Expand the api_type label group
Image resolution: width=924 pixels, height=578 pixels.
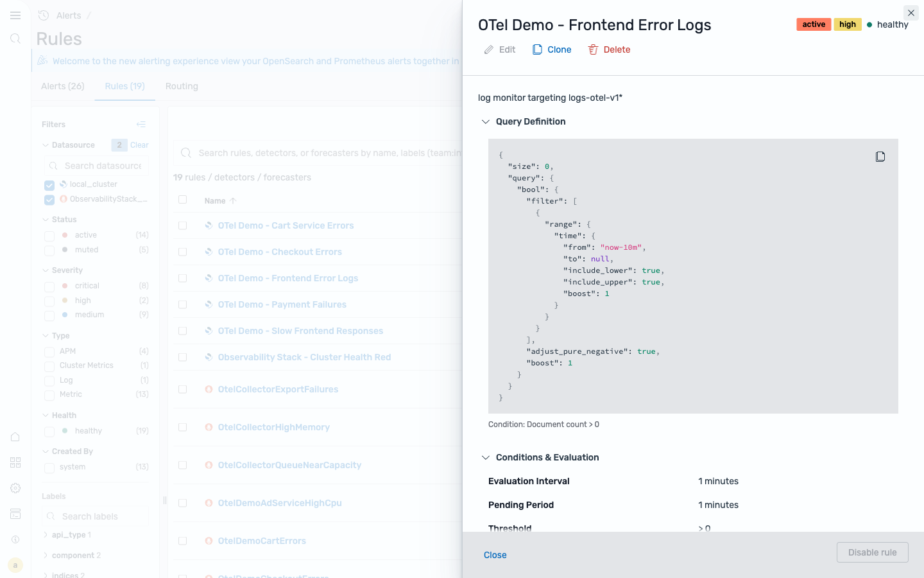tap(46, 535)
